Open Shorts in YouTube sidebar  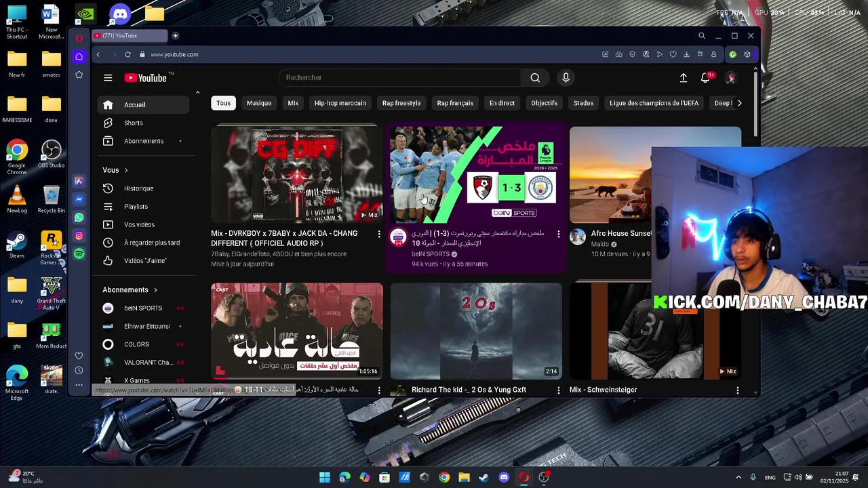point(144,123)
